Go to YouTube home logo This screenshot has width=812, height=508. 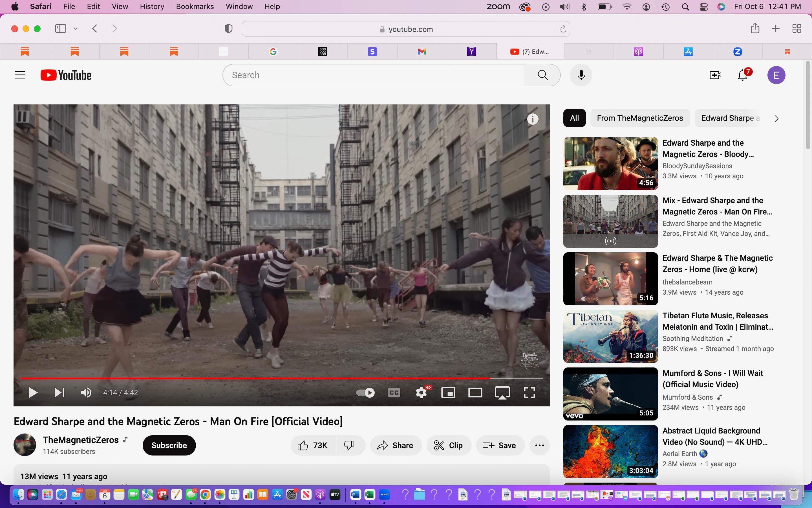(66, 75)
